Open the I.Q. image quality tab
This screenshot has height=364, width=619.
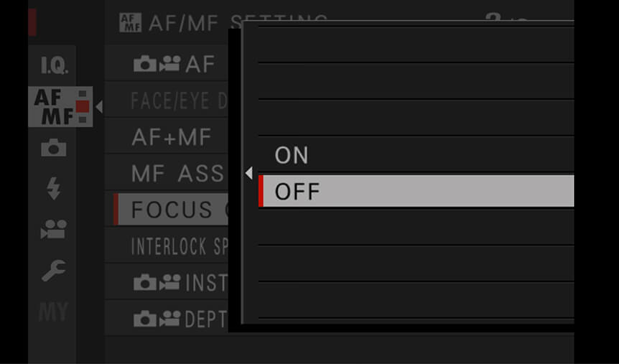point(54,65)
